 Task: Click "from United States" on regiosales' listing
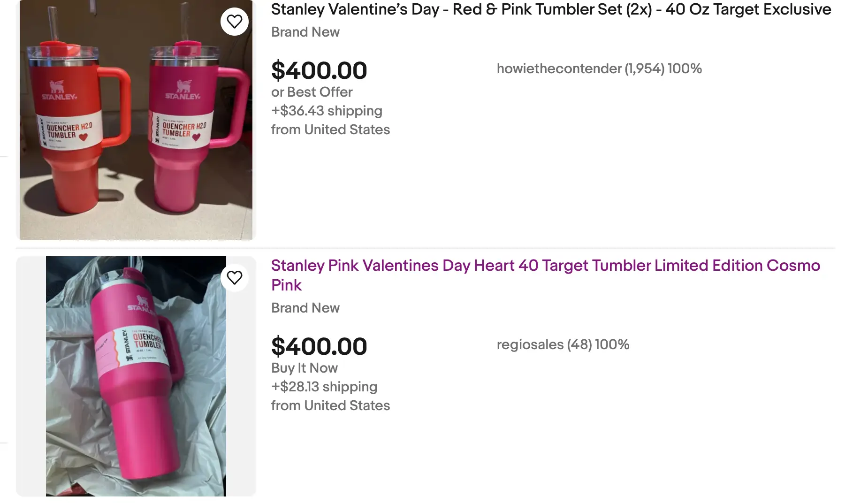[x=330, y=405]
